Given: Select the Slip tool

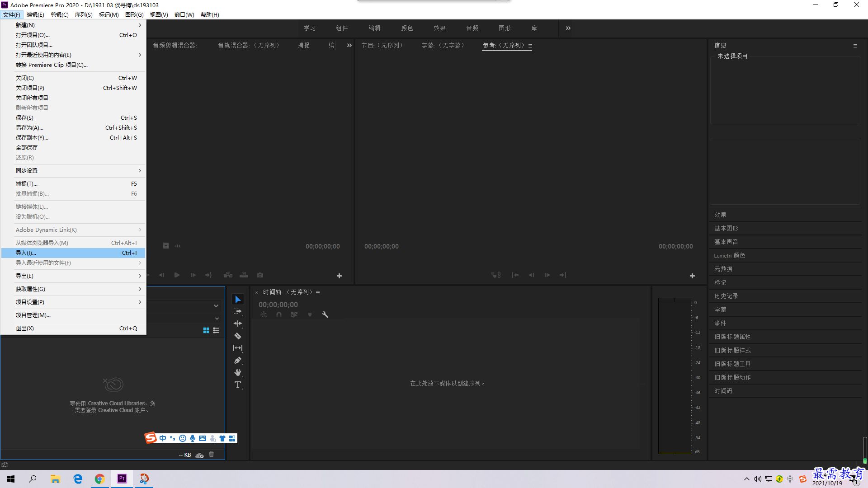Looking at the screenshot, I should click(x=238, y=348).
